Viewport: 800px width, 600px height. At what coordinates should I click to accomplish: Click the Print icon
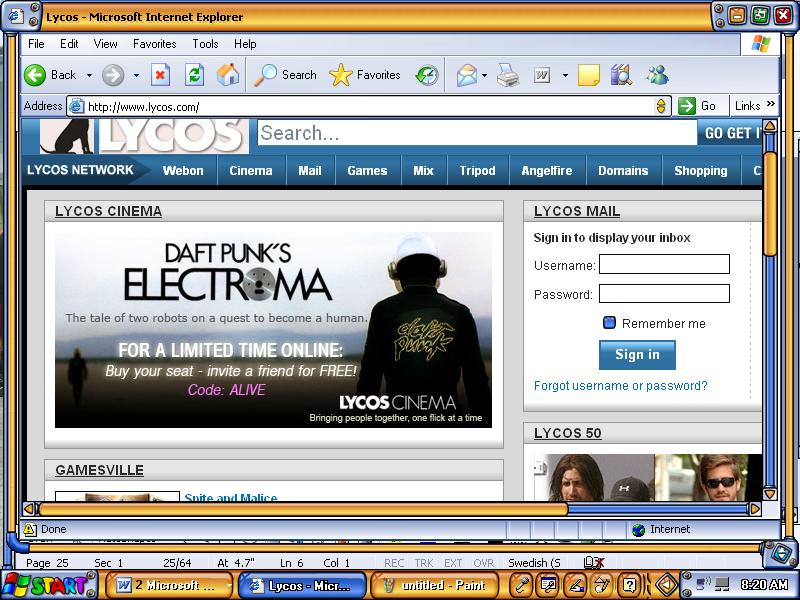508,76
